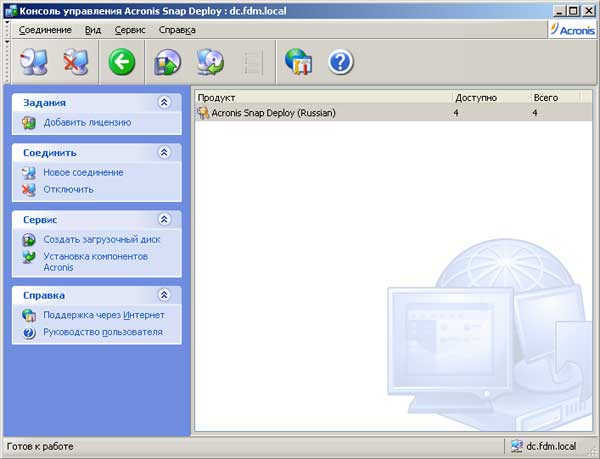Click the Соединить panel title
Viewport: 600px width, 459px height.
tap(50, 153)
